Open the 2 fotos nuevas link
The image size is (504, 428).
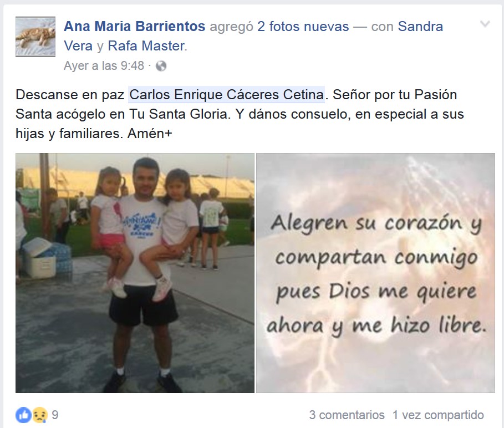[303, 27]
